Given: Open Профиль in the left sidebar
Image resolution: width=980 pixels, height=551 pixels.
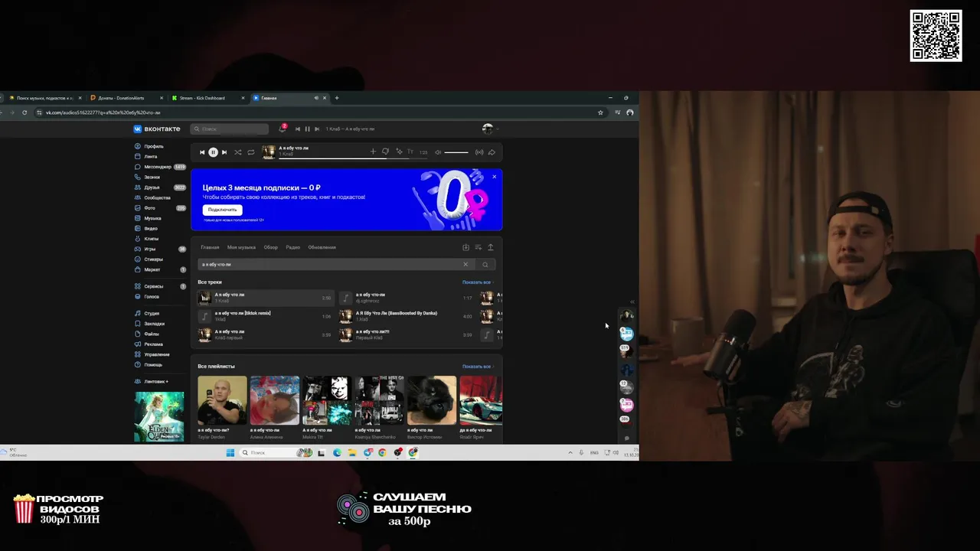Looking at the screenshot, I should point(149,146).
